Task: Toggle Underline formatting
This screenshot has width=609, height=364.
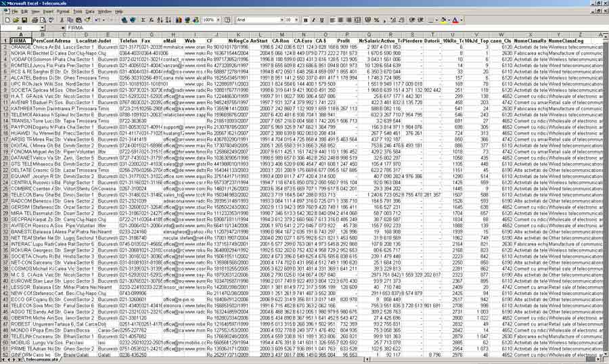Action: [322, 20]
